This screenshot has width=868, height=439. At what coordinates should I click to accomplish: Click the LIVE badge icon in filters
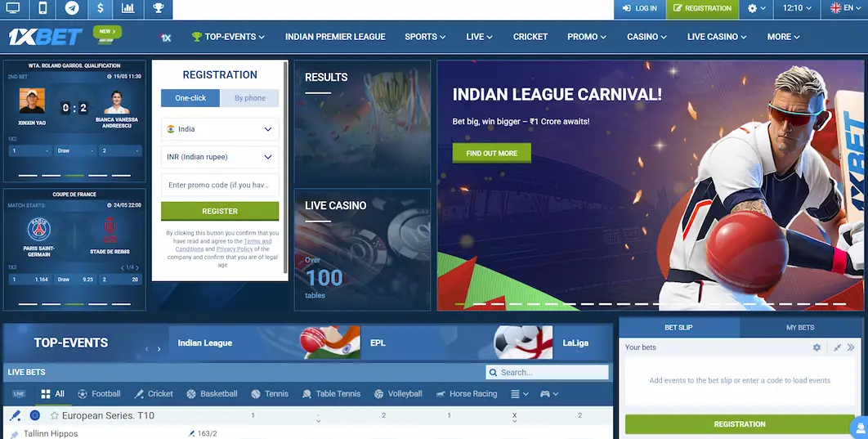19,393
